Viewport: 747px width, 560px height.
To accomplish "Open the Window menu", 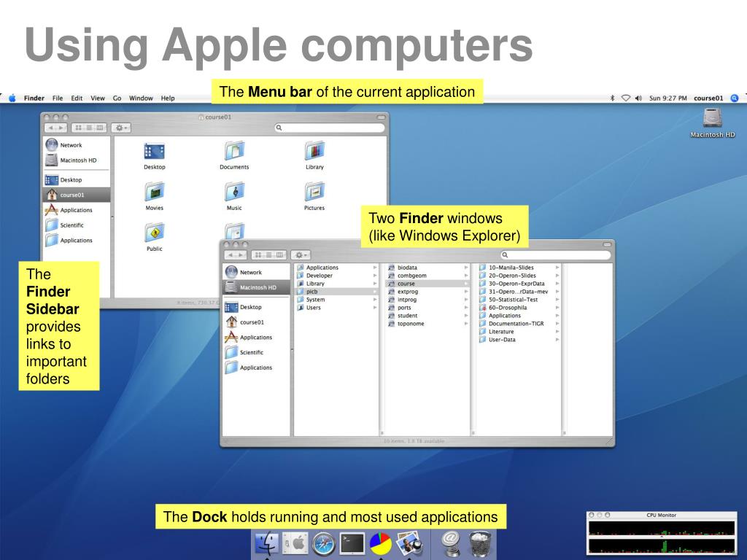I will [x=141, y=98].
